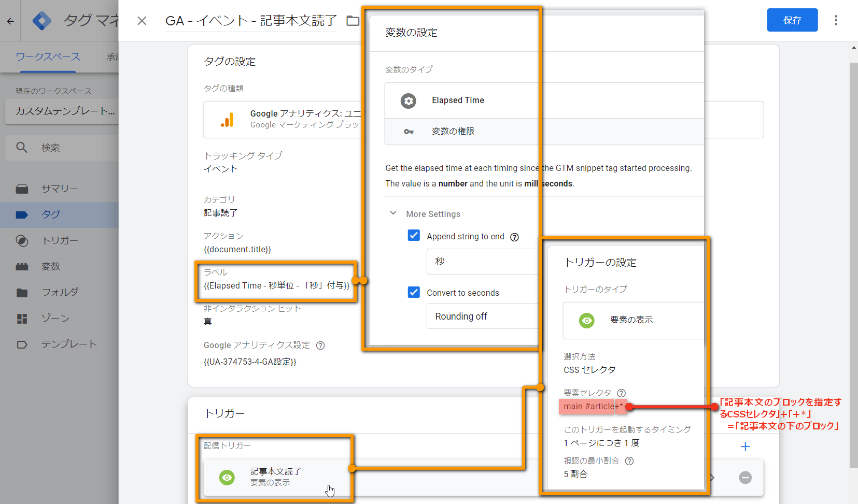Click the フォルダ folder icon in sidebar
Viewport: 858px width, 504px height.
pos(22,292)
